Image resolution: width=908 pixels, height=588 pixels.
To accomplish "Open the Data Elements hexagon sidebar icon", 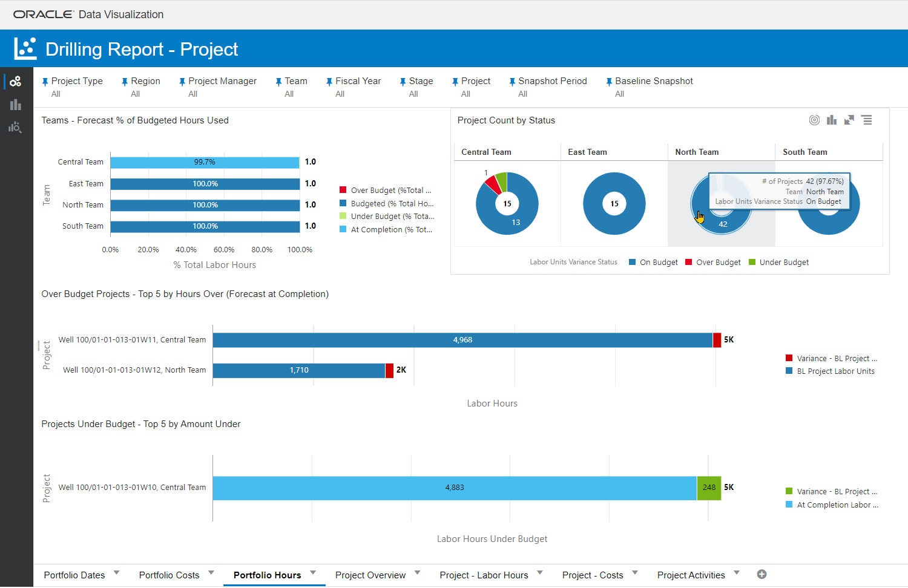I will coord(16,82).
